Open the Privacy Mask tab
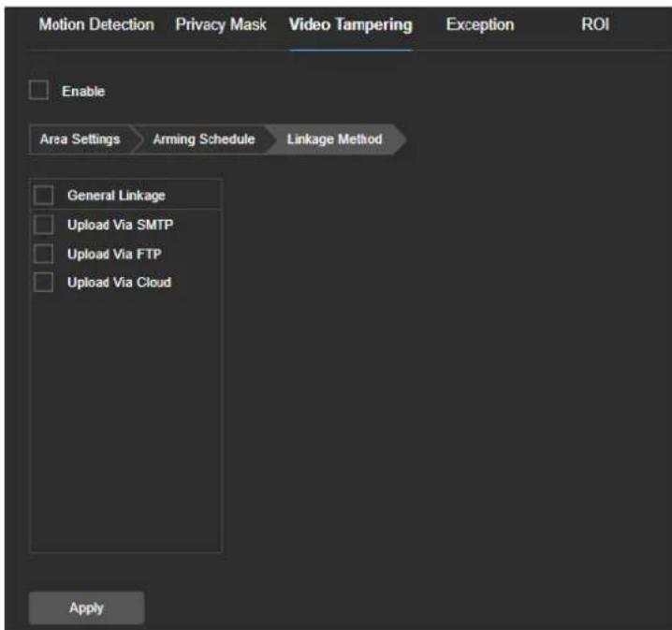 (221, 24)
